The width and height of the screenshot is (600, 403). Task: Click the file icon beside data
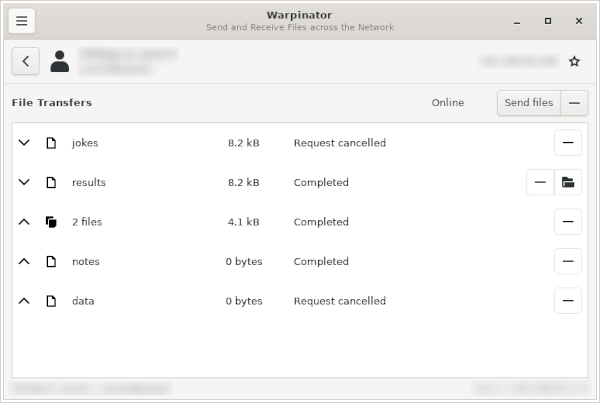(51, 301)
